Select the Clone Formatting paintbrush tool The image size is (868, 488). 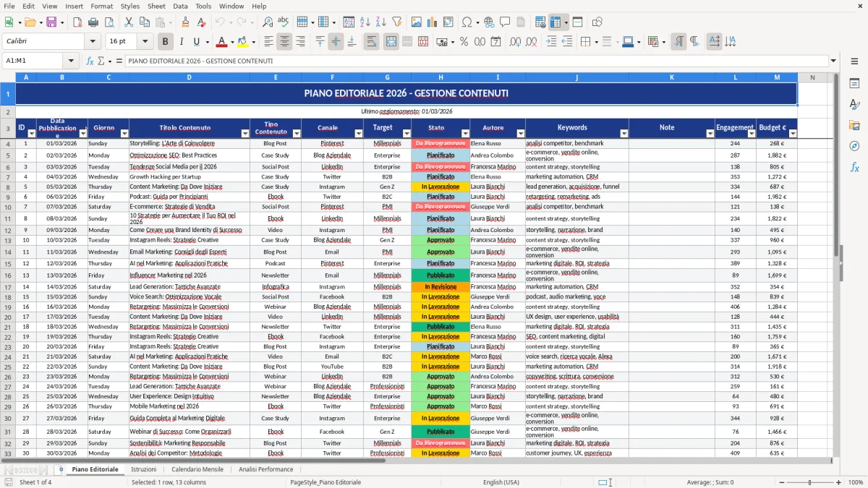click(184, 22)
